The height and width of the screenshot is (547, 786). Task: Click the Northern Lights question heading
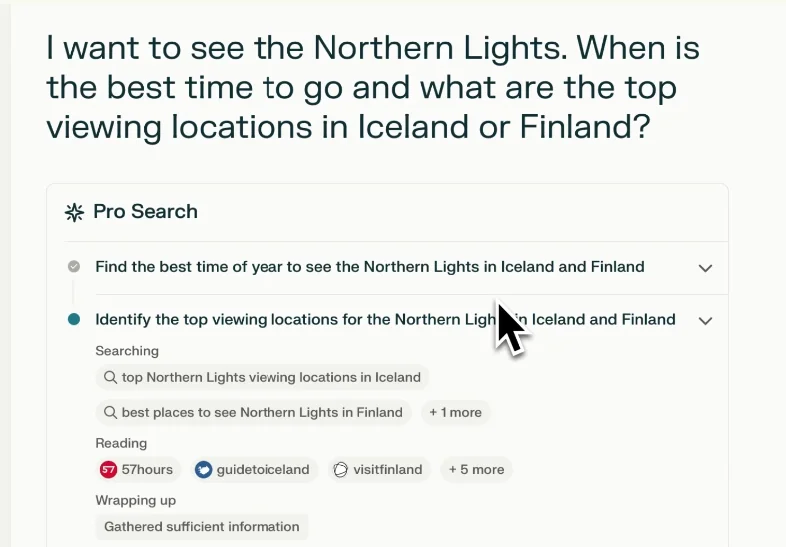tap(373, 87)
